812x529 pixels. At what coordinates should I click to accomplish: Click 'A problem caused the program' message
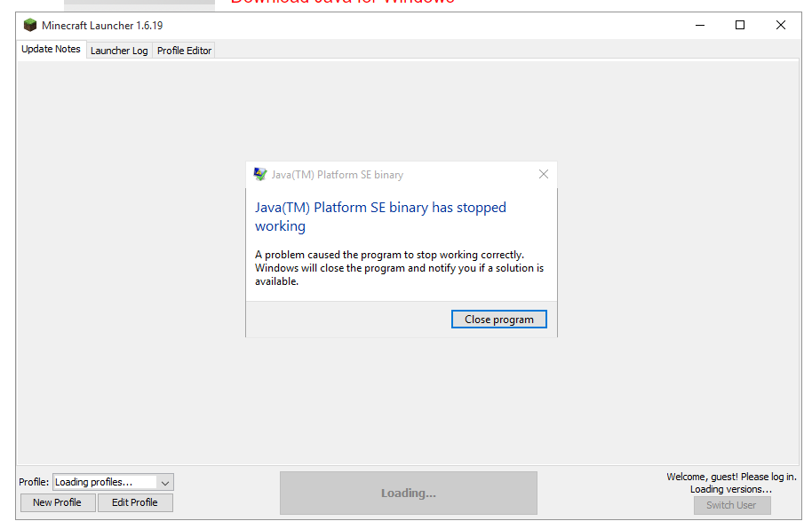click(x=399, y=268)
